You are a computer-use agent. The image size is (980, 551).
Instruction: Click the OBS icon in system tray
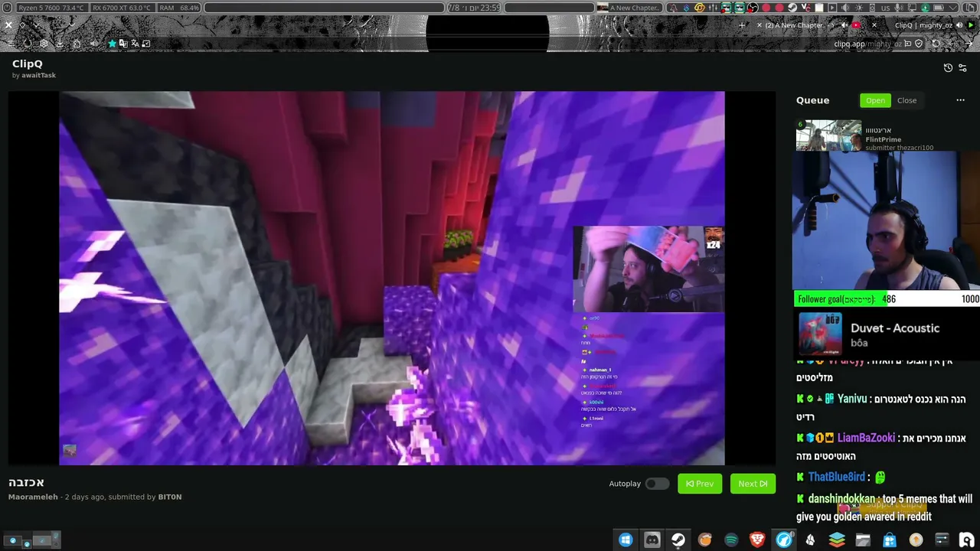pyautogui.click(x=753, y=8)
